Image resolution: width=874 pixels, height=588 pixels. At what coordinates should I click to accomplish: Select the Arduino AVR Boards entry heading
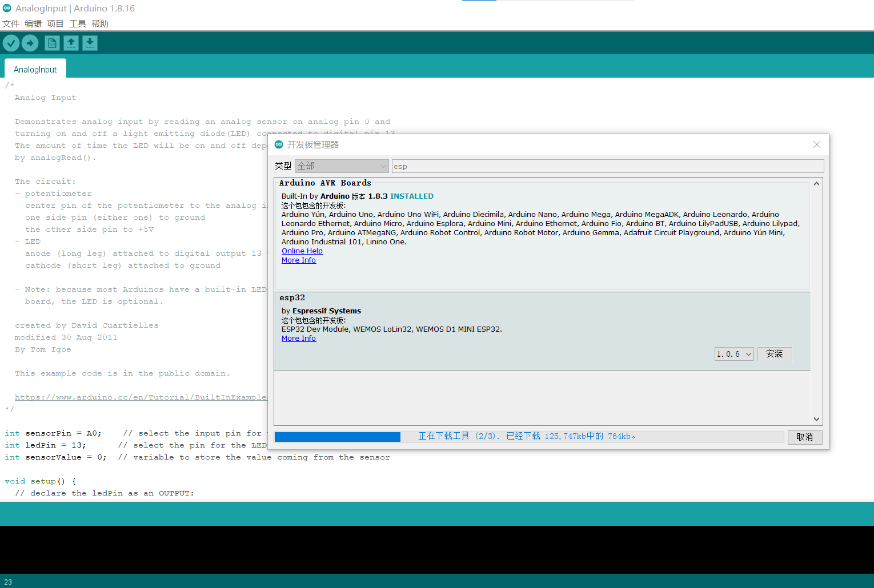point(325,183)
